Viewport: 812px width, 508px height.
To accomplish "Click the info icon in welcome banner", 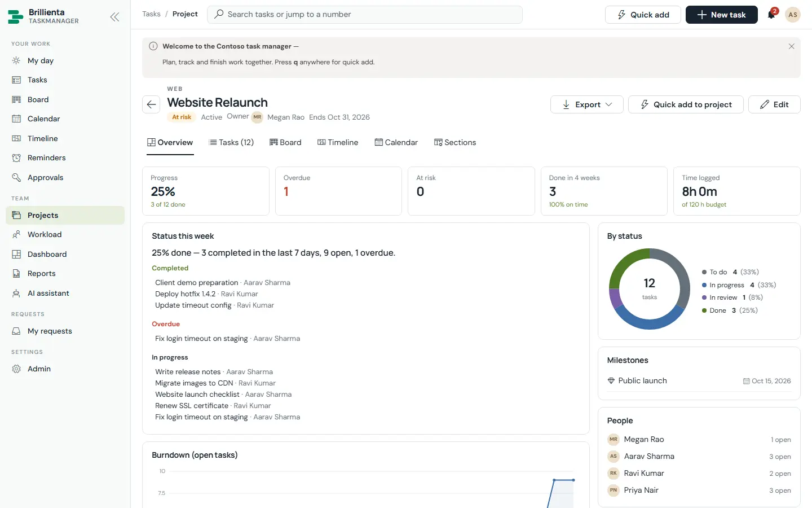I will (153, 46).
